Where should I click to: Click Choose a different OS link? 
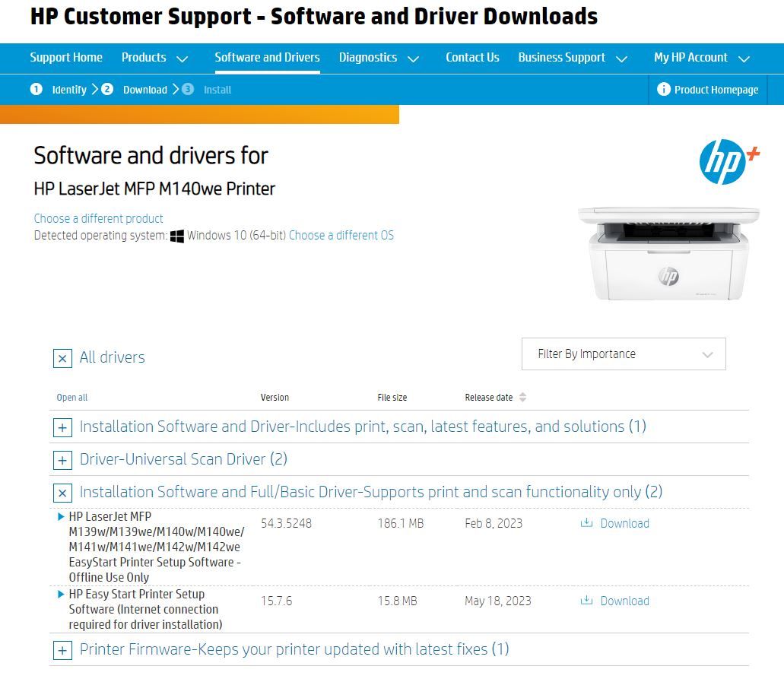pyautogui.click(x=341, y=235)
